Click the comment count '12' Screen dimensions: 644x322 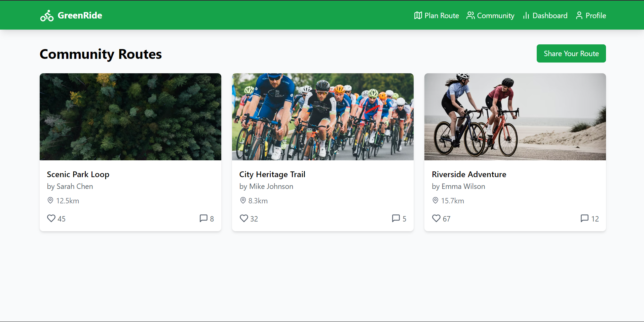pos(595,219)
